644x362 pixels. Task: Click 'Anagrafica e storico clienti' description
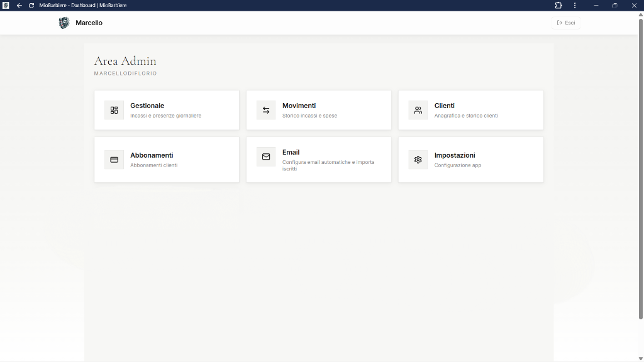[x=466, y=116]
